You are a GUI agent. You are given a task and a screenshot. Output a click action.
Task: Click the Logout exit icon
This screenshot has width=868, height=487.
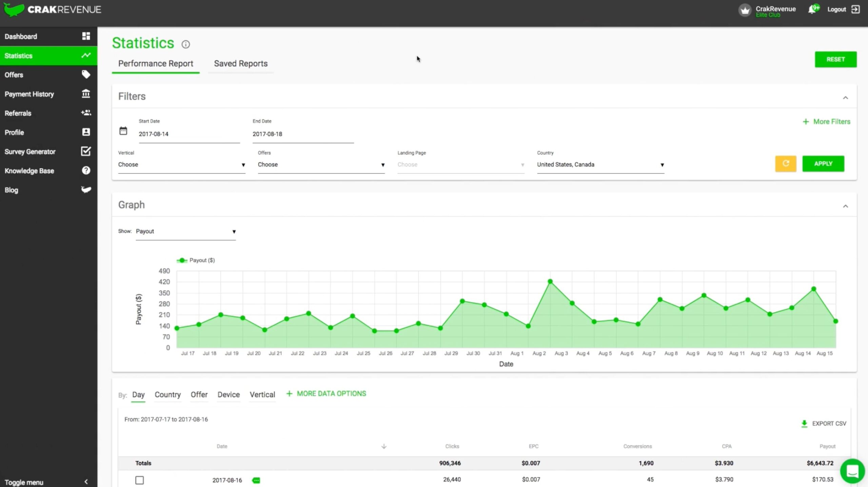click(x=855, y=9)
